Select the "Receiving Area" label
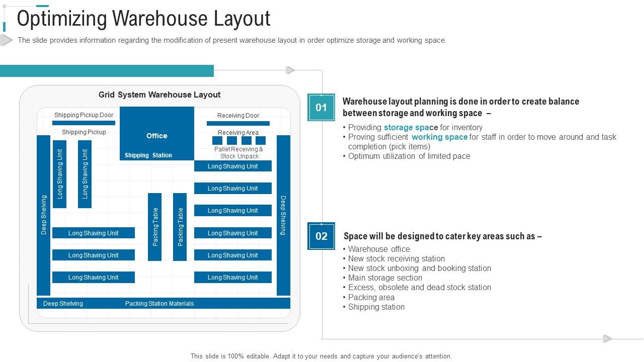This screenshot has width=644, height=362. [238, 133]
